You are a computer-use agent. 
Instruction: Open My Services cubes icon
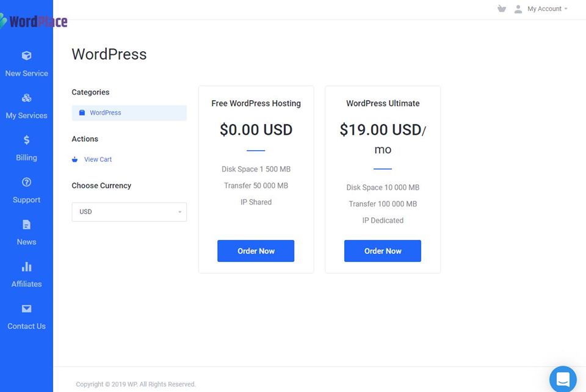(26, 98)
